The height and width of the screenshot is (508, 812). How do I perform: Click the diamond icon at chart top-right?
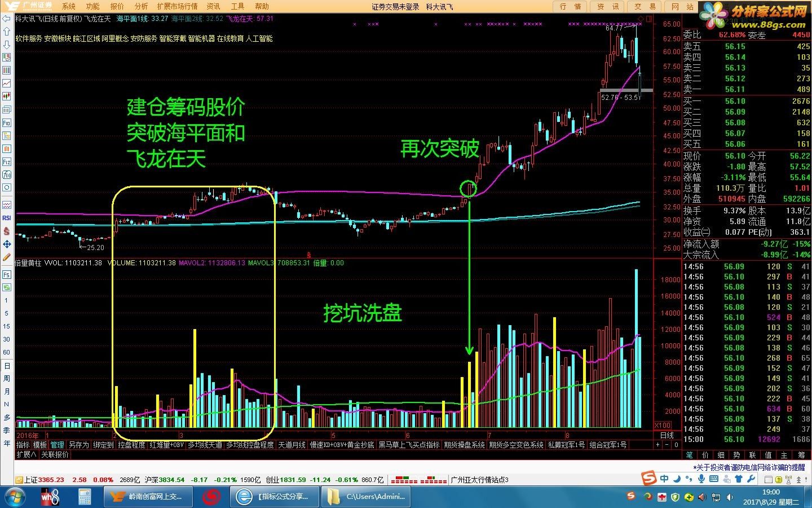(x=640, y=19)
